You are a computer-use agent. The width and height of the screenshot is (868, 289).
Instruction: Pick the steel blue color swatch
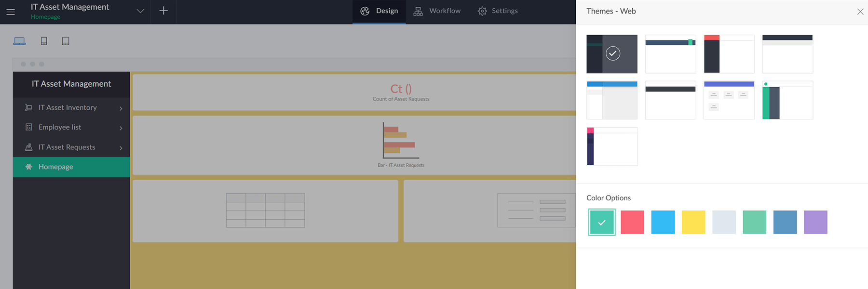click(785, 222)
